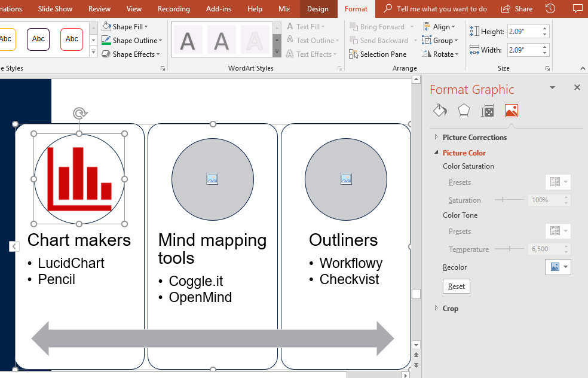The height and width of the screenshot is (378, 588).
Task: Increase Height with the up stepper
Action: [x=544, y=29]
